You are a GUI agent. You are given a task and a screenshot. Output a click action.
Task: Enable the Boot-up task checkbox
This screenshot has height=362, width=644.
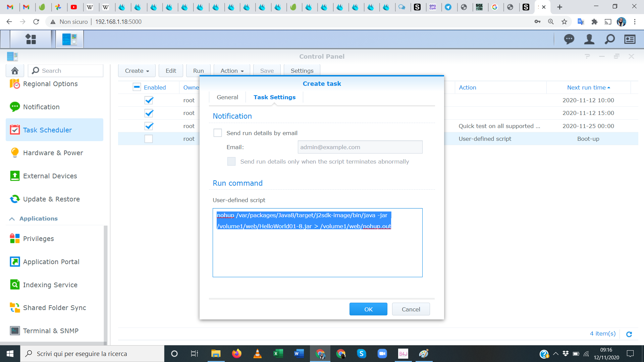point(149,139)
